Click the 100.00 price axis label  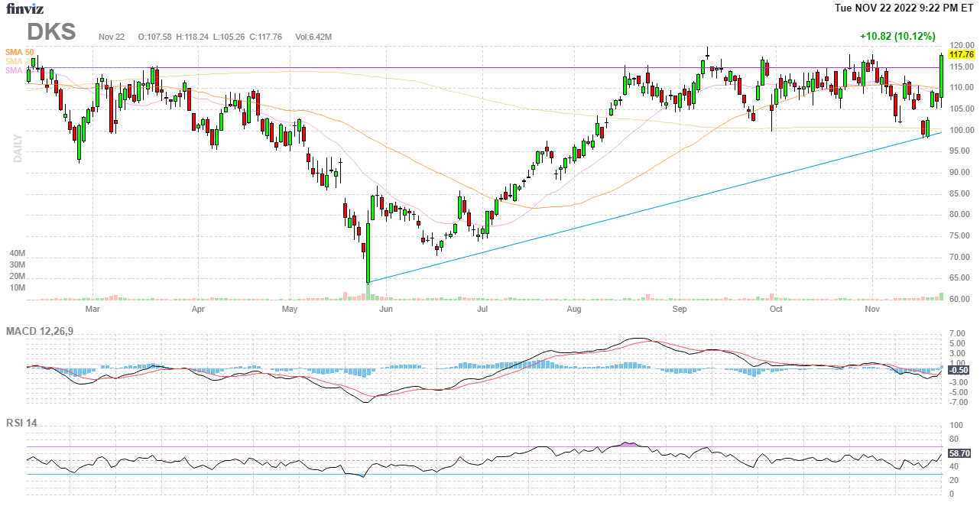(x=961, y=130)
